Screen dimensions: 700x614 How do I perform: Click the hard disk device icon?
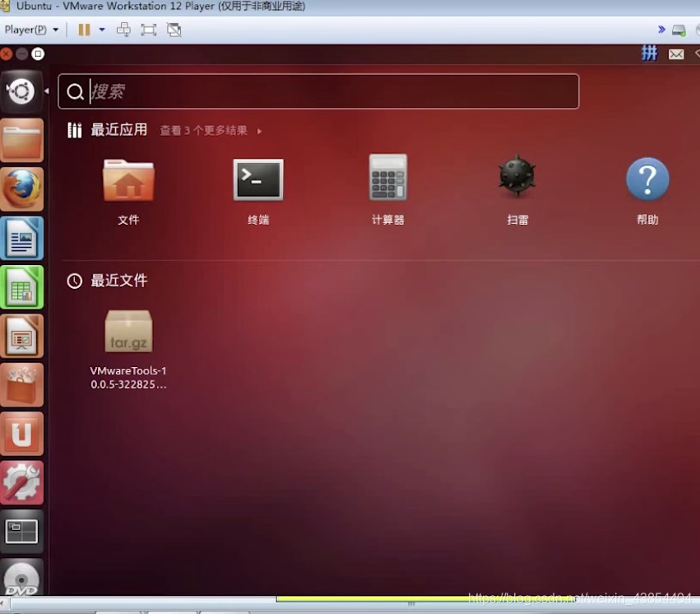(x=679, y=30)
